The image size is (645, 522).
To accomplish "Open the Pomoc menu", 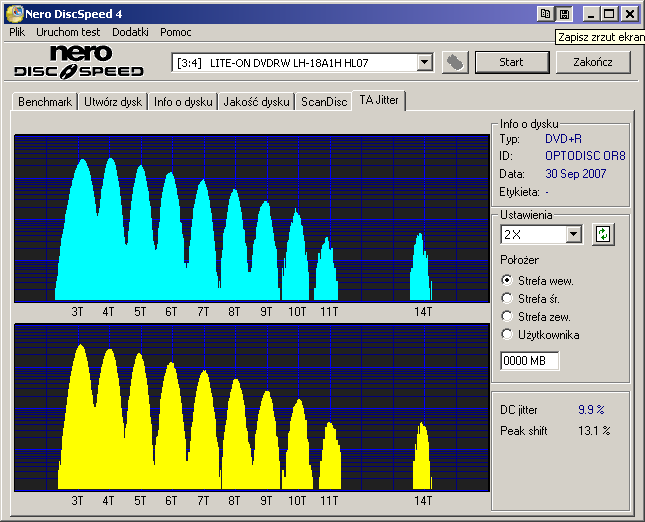I will point(176,32).
